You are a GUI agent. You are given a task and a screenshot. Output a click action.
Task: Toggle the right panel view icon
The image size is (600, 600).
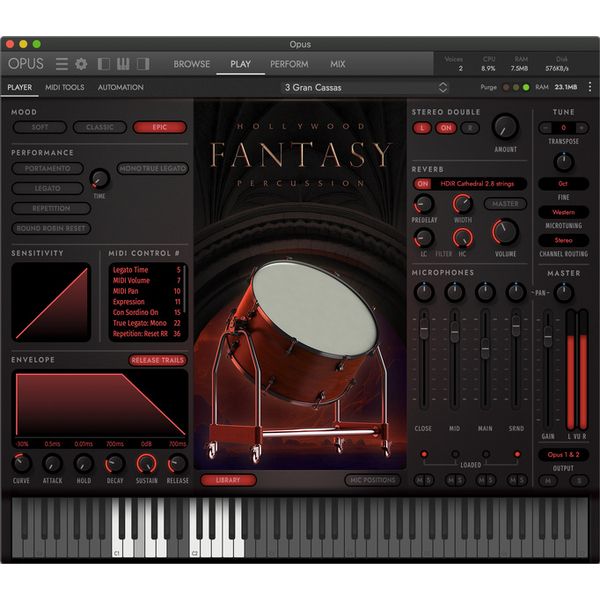click(x=143, y=64)
